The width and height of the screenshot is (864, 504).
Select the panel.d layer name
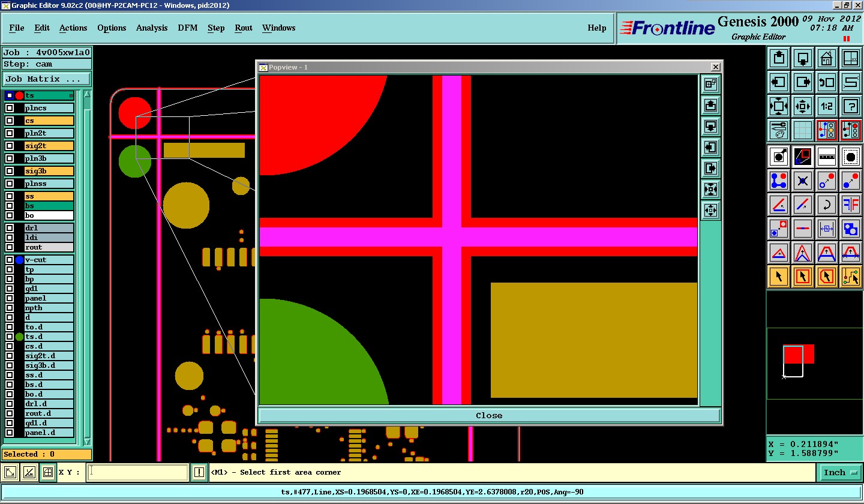[49, 433]
